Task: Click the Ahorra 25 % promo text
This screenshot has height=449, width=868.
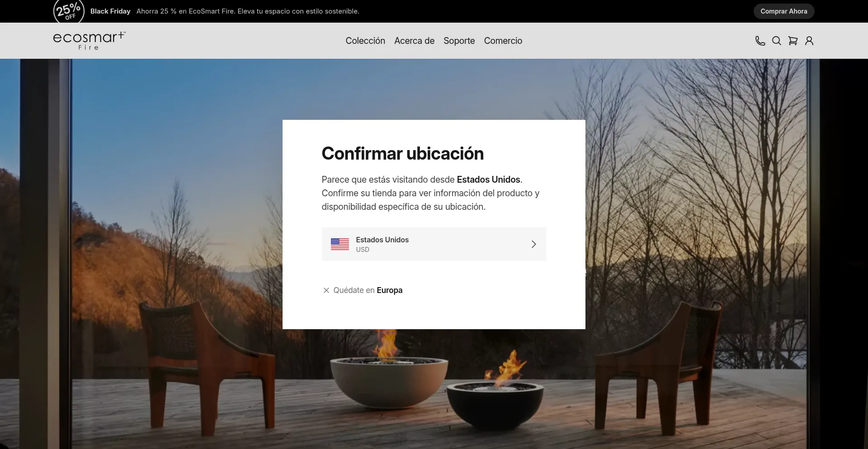Action: [x=248, y=11]
